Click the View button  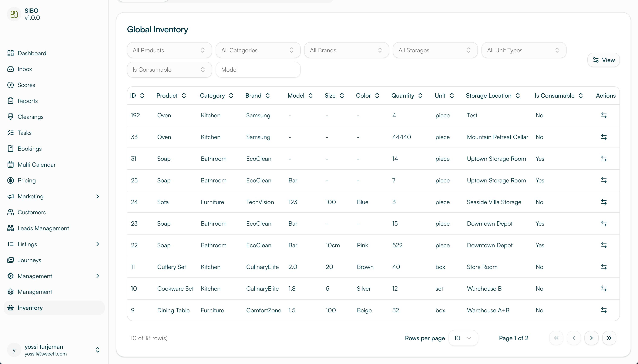[604, 60]
